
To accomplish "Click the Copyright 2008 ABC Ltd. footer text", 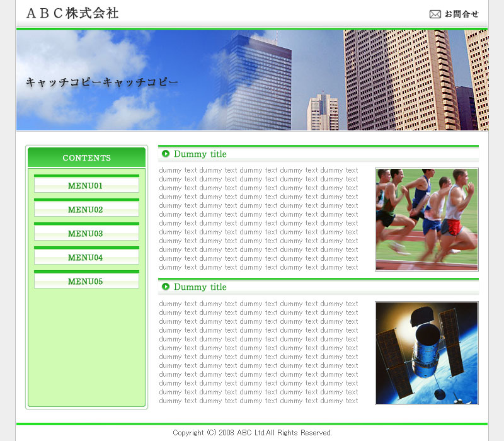I will coord(253,433).
